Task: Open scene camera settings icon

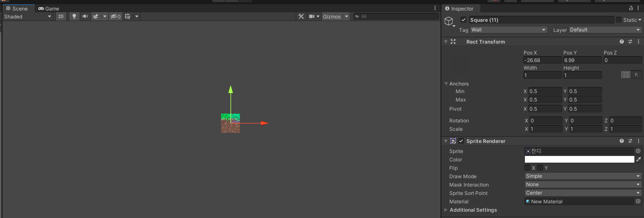Action: tap(312, 16)
